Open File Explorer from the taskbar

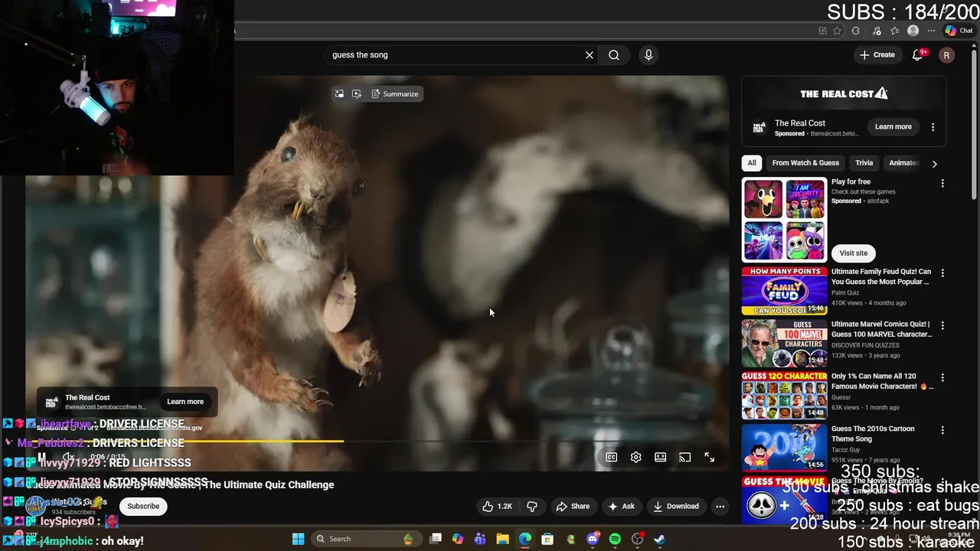[502, 540]
